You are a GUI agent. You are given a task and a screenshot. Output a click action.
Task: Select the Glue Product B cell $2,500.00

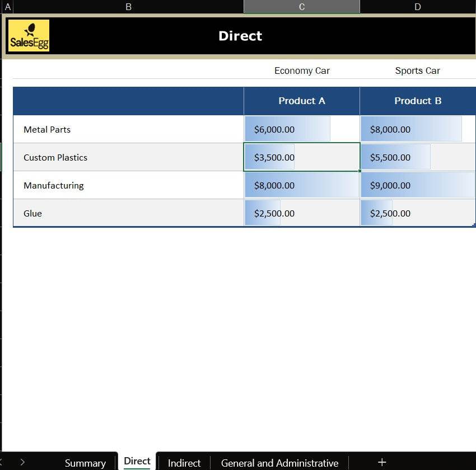click(x=418, y=213)
